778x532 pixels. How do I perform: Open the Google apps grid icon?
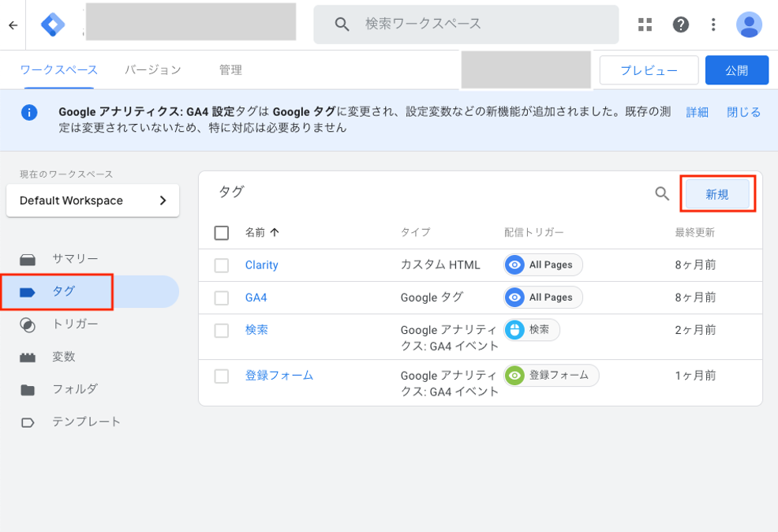click(645, 24)
